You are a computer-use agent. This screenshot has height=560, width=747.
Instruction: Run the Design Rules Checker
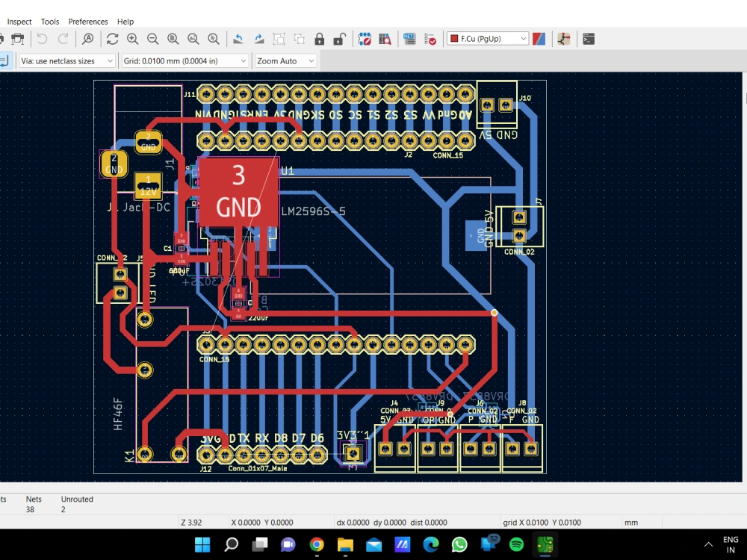(430, 38)
